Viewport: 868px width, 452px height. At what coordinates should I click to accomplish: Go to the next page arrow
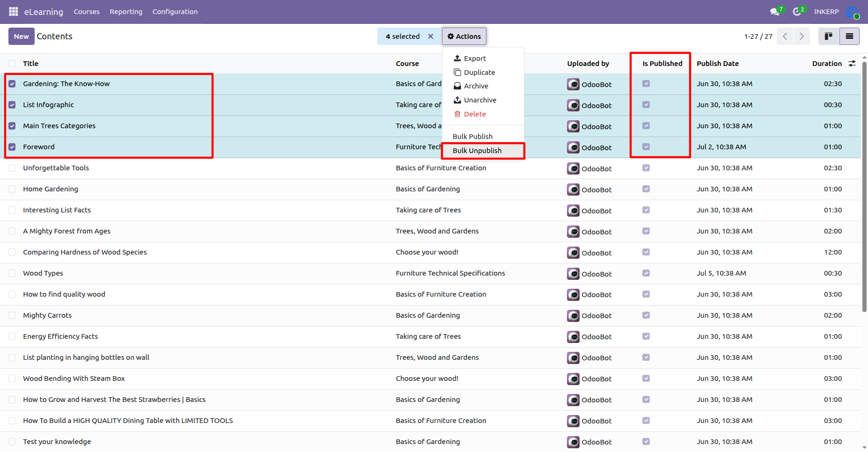tap(802, 36)
